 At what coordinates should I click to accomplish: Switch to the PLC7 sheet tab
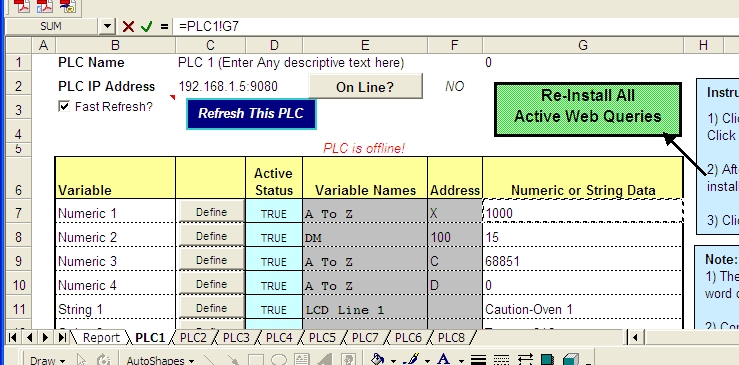[365, 338]
